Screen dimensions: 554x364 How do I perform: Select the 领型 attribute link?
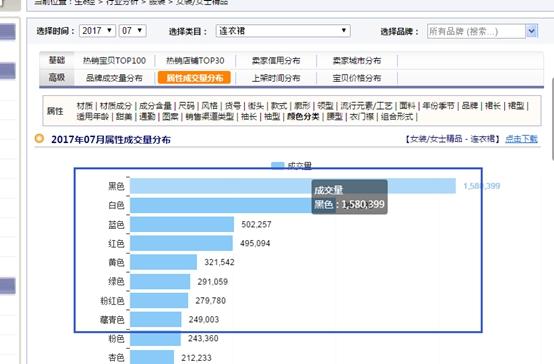pyautogui.click(x=325, y=106)
